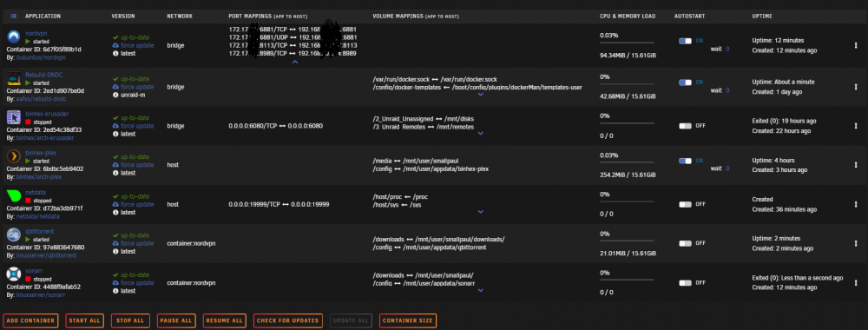
Task: Click the qbittorrent CPU load bar
Action: 627,241
